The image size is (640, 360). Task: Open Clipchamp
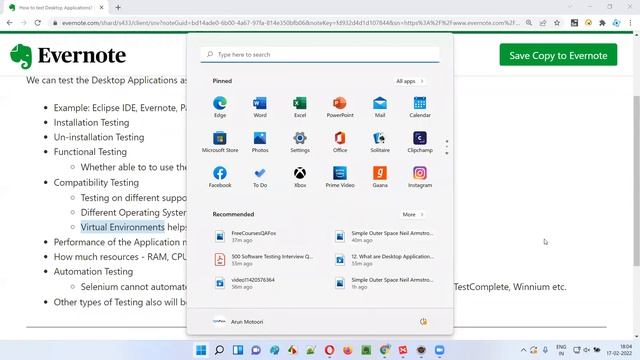click(420, 142)
